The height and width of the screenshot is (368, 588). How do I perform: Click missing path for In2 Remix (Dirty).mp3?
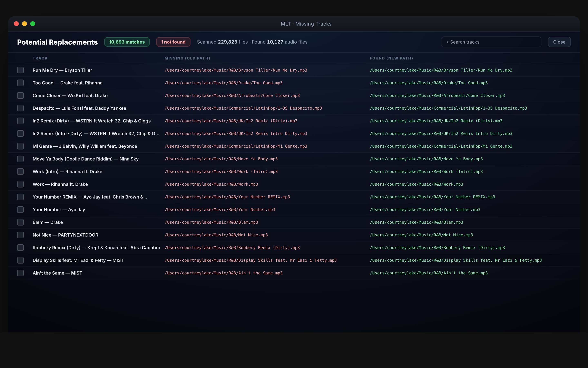231,121
